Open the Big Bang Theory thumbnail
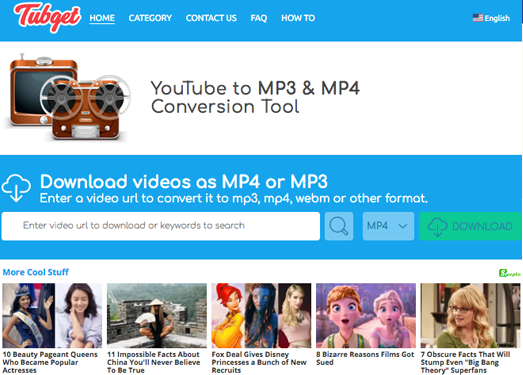523x375 pixels. [x=470, y=315]
